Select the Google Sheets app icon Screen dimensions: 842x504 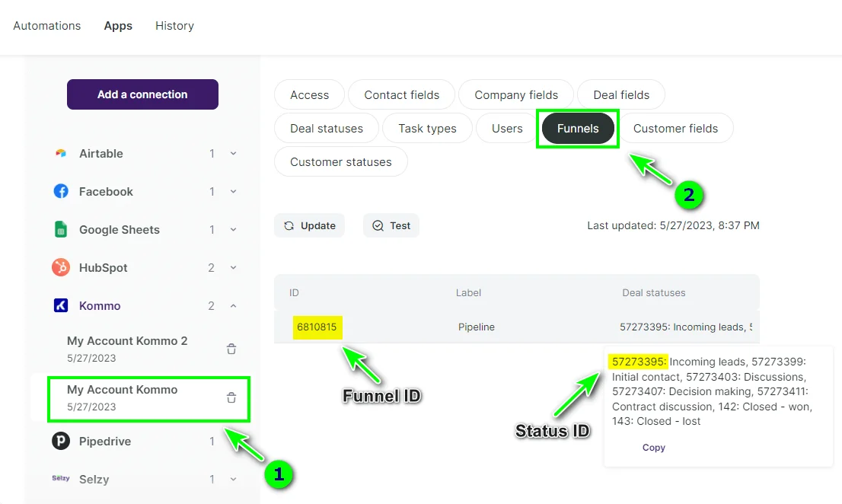point(61,229)
